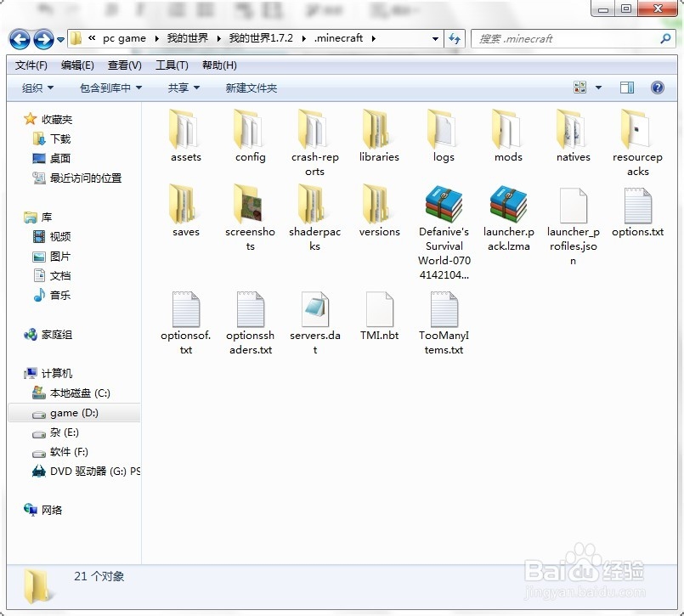Open the view options dropdown arrow
This screenshot has height=616, width=684.
click(598, 88)
